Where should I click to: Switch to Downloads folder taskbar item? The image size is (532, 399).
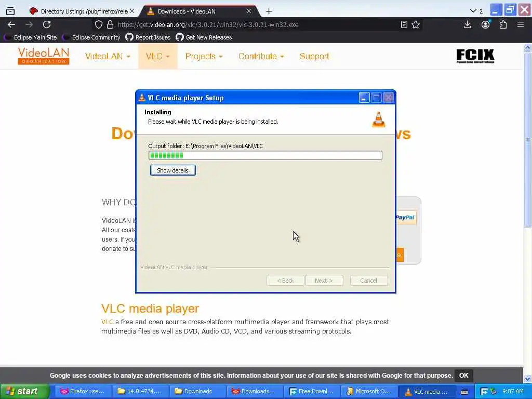197,392
